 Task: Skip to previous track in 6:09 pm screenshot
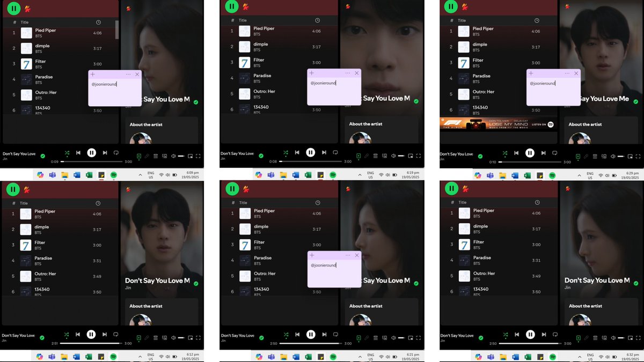point(78,153)
